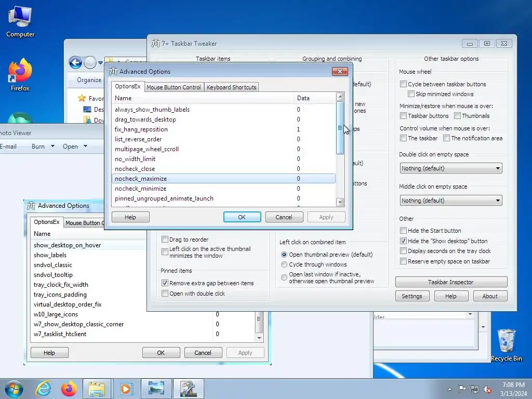Image resolution: width=532 pixels, height=399 pixels.
Task: Show hidden tray icons arrow
Action: [449, 389]
